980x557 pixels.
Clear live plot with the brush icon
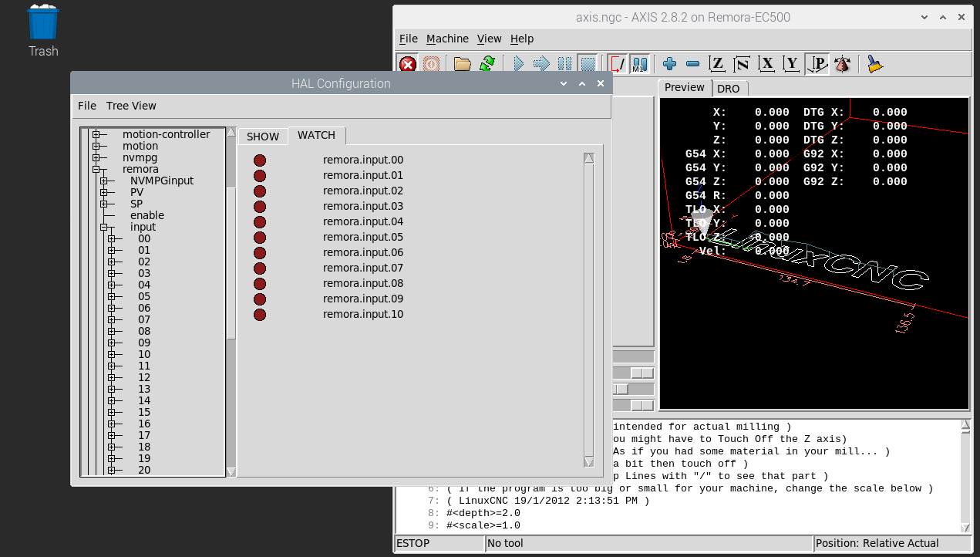(x=874, y=64)
